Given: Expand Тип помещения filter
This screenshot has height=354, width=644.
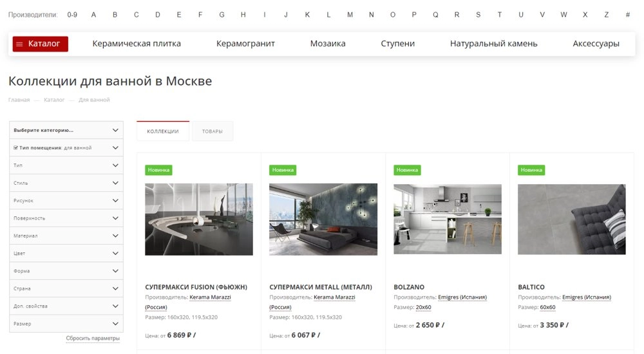Looking at the screenshot, I should 66,148.
